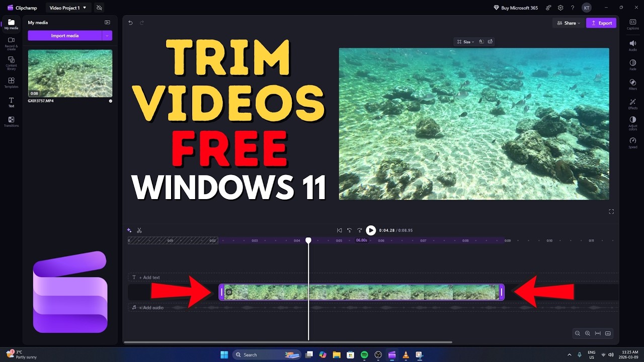Rewind 5 seconds
The width and height of the screenshot is (644, 362).
point(349,230)
